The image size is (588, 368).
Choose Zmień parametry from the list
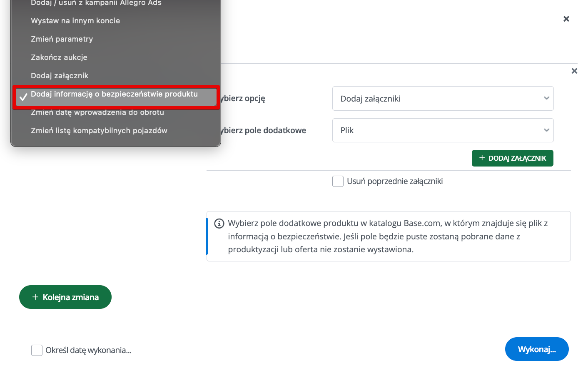click(62, 39)
